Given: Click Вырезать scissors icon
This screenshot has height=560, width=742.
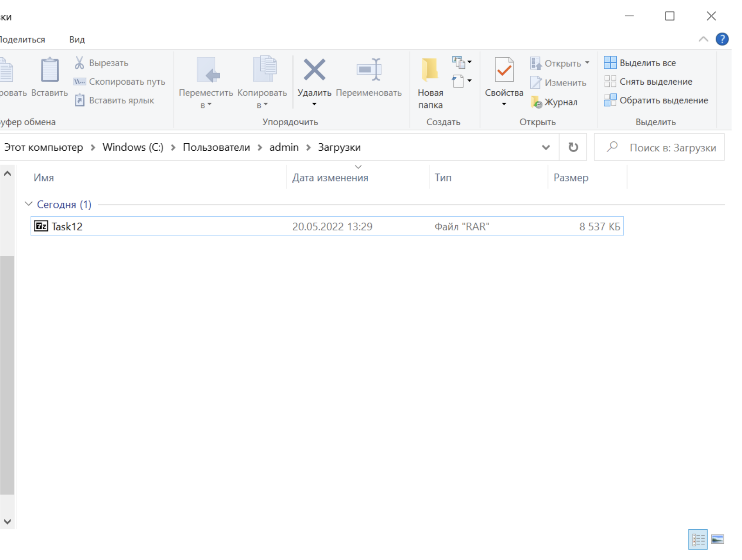Looking at the screenshot, I should pos(80,63).
